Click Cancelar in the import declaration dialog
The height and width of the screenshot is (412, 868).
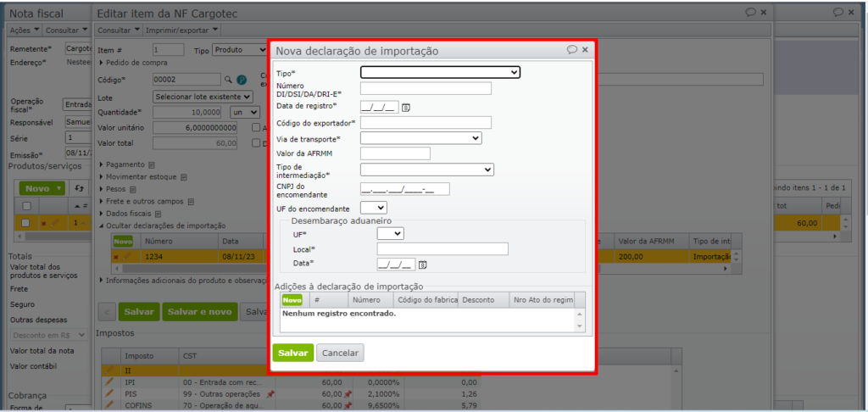[x=341, y=353]
